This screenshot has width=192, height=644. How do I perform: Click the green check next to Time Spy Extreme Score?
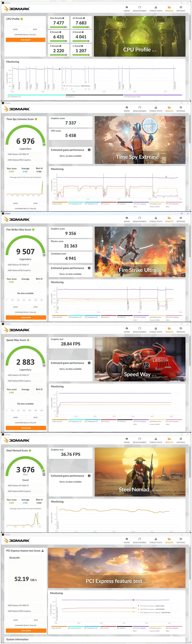[36, 119]
